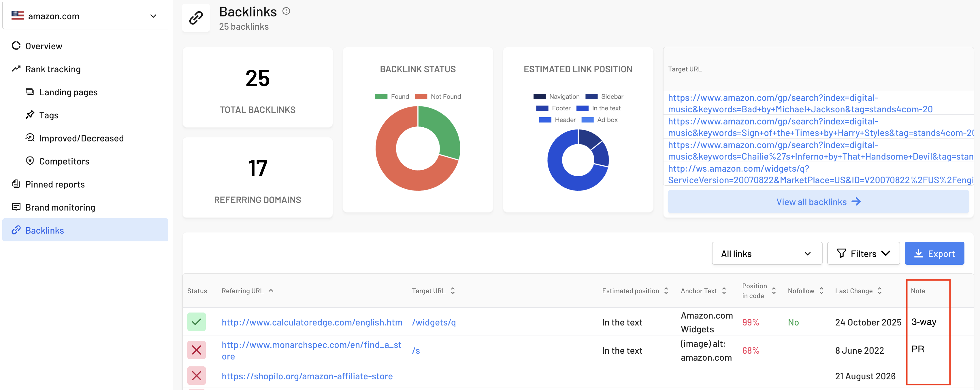Expand the Filters dropdown
This screenshot has height=390, width=980.
(x=863, y=253)
